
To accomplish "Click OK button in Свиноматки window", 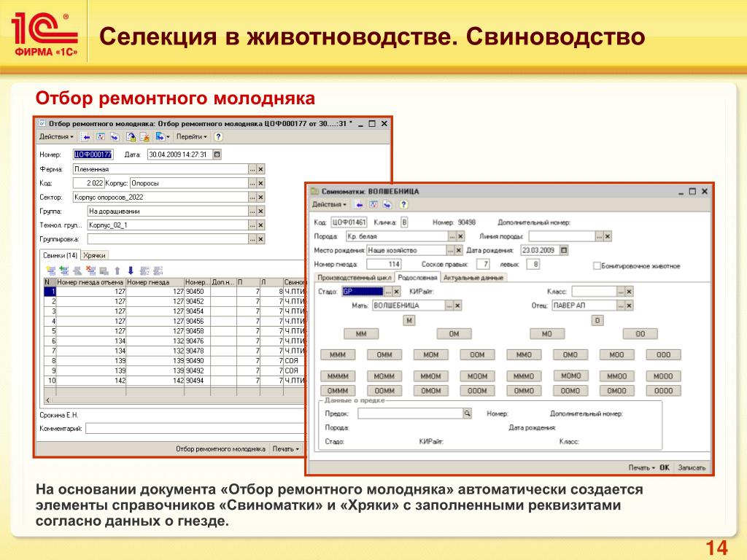I will [x=665, y=467].
